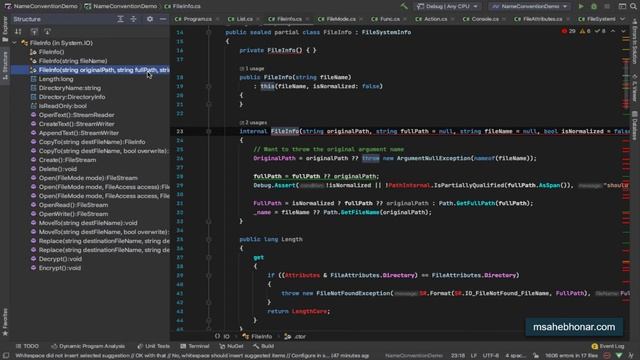Toggle autoscroll from source in Structure toolbar
The height and width of the screenshot is (360, 640).
[x=47, y=31]
